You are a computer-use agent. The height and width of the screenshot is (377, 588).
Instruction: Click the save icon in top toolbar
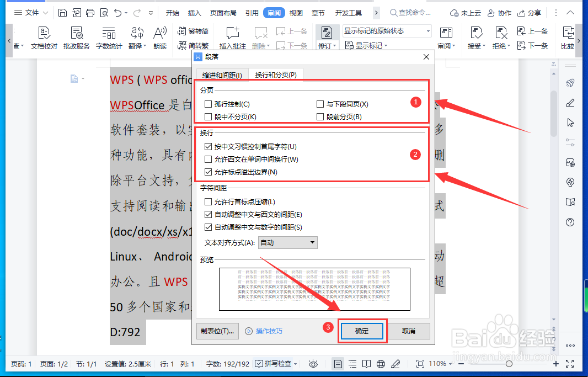[x=63, y=13]
